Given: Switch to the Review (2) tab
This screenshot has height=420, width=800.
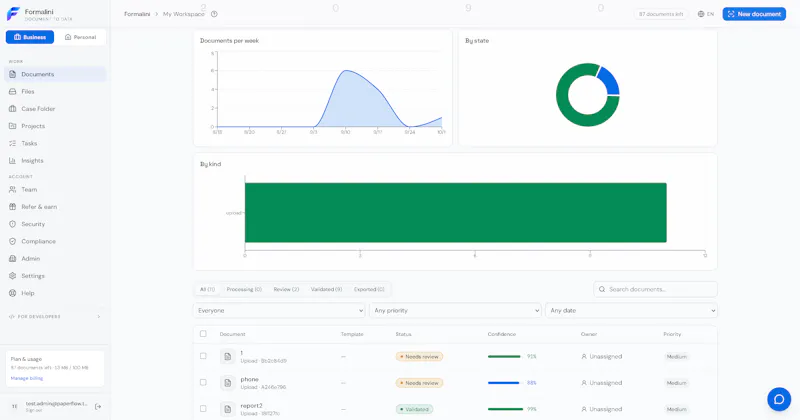Looking at the screenshot, I should (286, 289).
